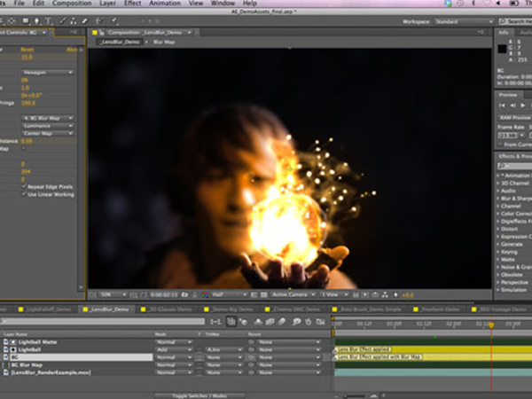Image resolution: width=532 pixels, height=399 pixels.
Task: Open the Workspace Standard dropdown
Action: pos(464,21)
